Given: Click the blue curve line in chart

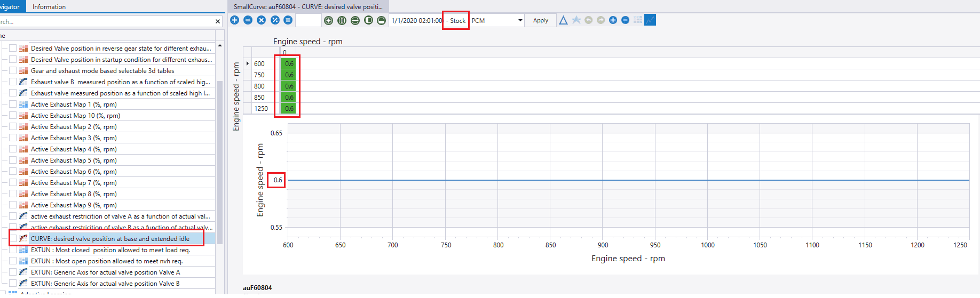Looking at the screenshot, I should [628, 180].
